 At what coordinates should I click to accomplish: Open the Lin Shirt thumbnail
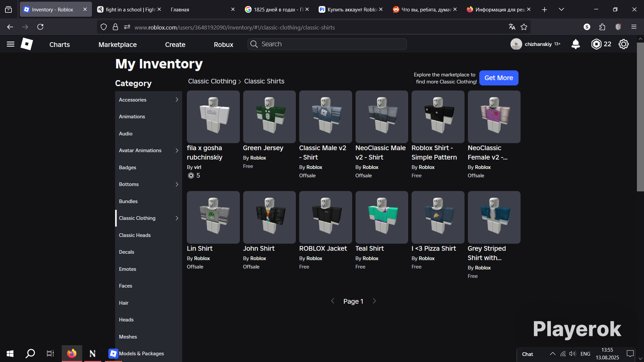click(213, 217)
